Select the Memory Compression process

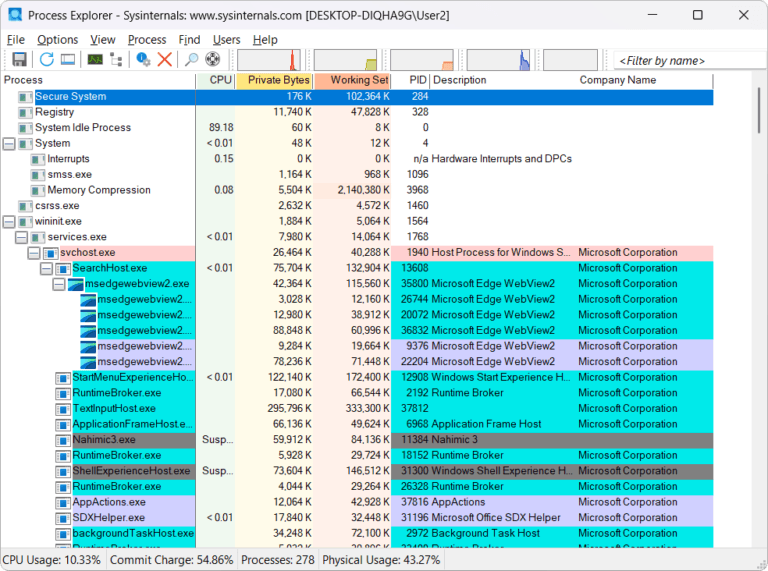357,190
